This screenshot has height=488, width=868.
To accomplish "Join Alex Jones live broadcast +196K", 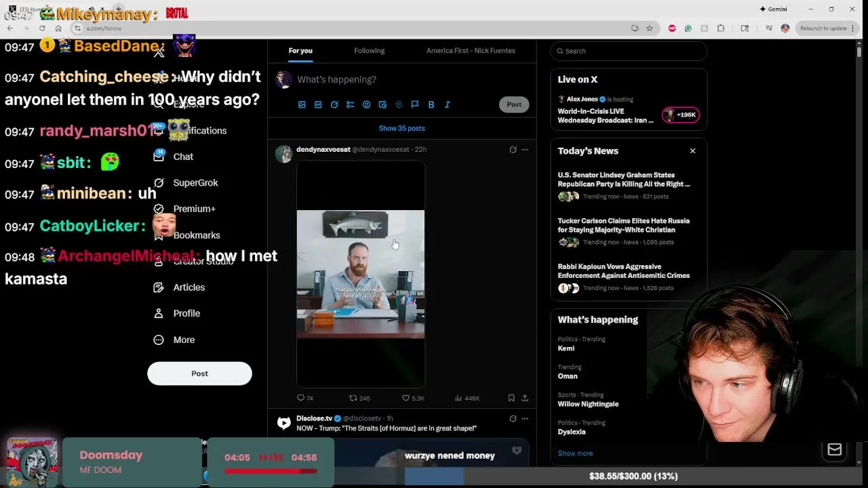I will [x=681, y=115].
